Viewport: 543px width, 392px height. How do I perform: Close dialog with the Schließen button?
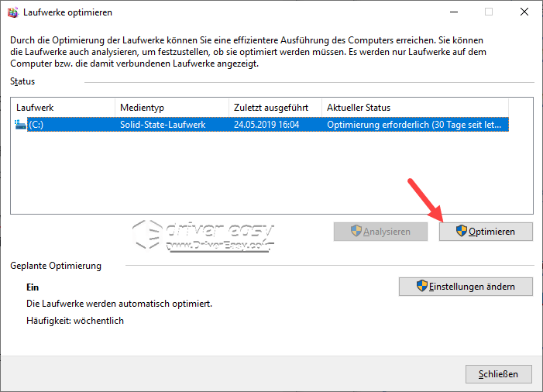498,374
